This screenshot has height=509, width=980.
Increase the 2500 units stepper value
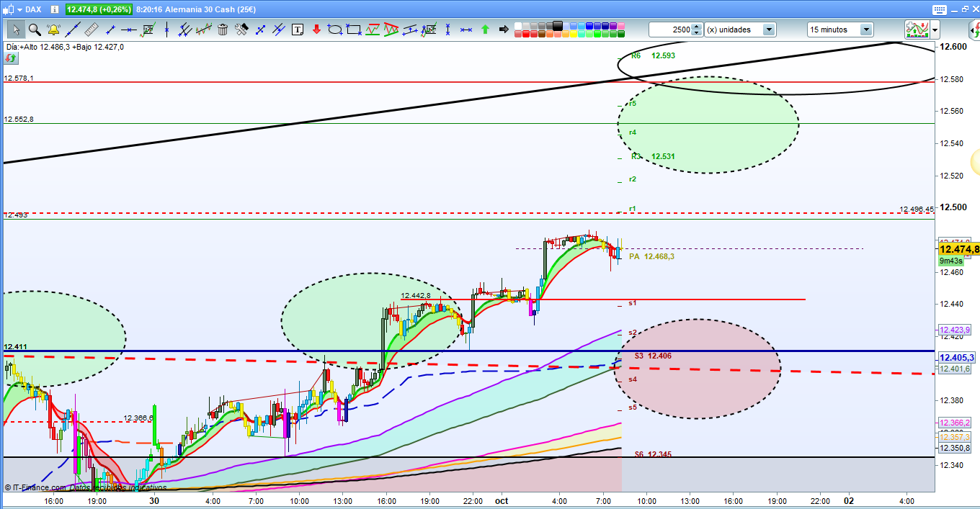pyautogui.click(x=696, y=27)
